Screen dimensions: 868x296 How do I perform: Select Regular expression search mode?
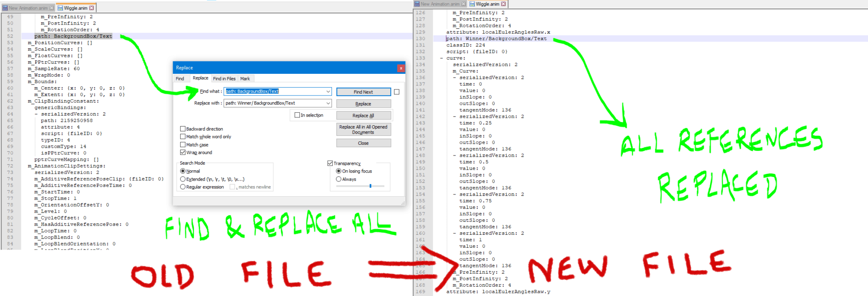pos(183,187)
